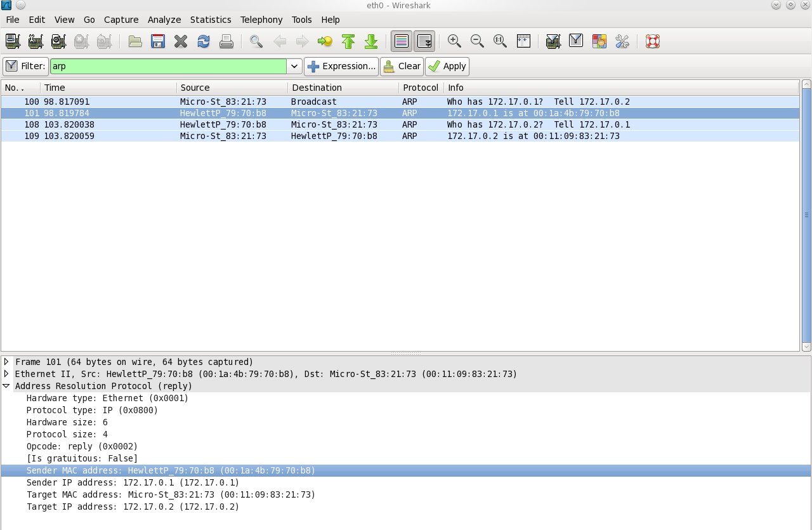Go back in packet history arrow
Screen dimensions: 812x530
coord(279,42)
